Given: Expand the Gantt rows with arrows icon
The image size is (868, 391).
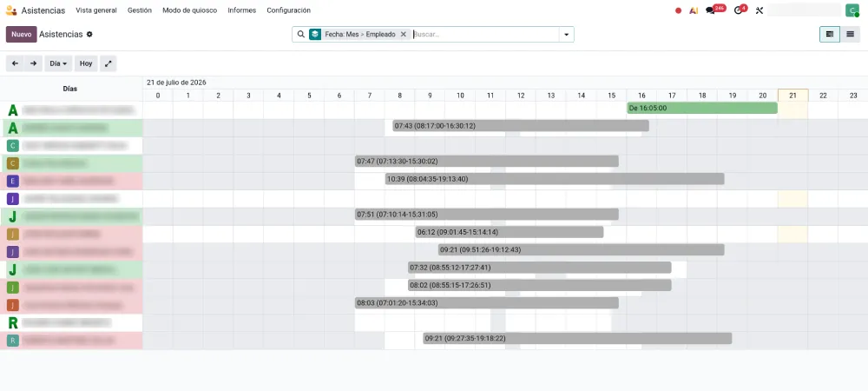Looking at the screenshot, I should tap(108, 63).
